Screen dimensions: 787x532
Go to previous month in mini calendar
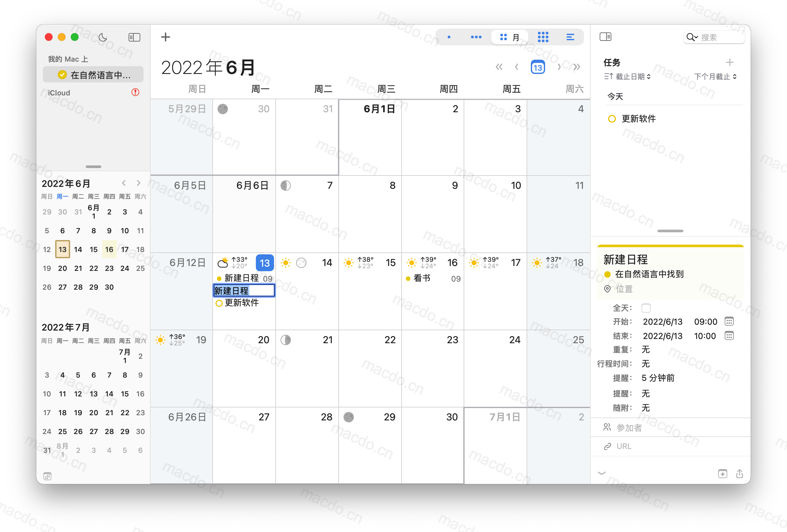(124, 183)
